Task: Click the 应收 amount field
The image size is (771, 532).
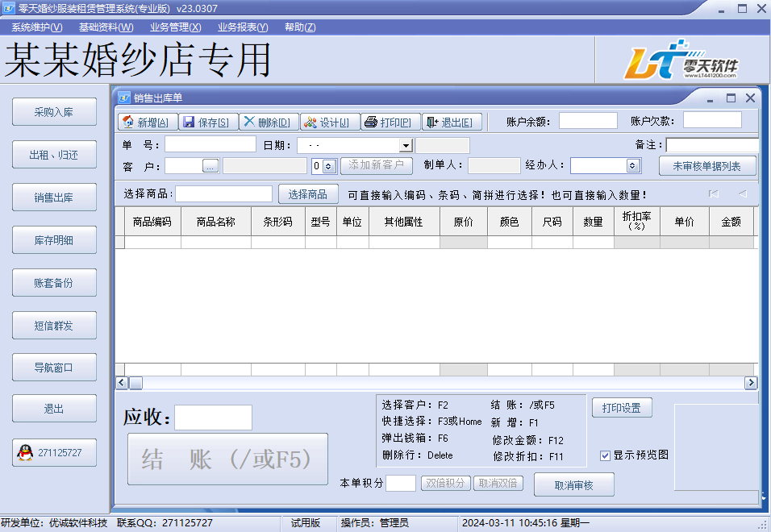Action: point(214,418)
